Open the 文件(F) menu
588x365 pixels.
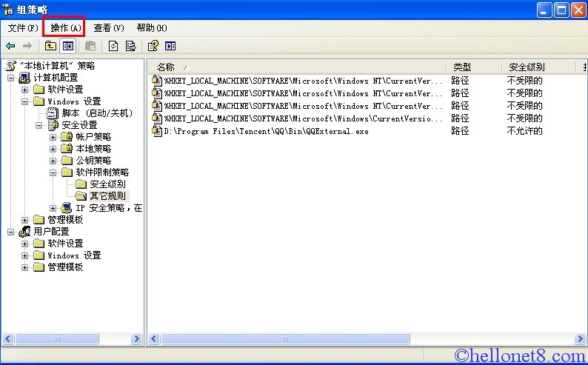(22, 28)
